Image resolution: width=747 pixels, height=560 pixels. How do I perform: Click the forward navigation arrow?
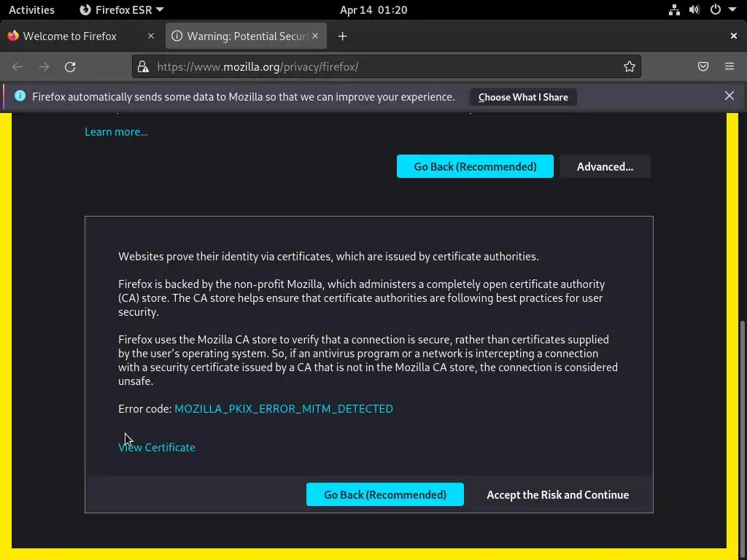[44, 66]
